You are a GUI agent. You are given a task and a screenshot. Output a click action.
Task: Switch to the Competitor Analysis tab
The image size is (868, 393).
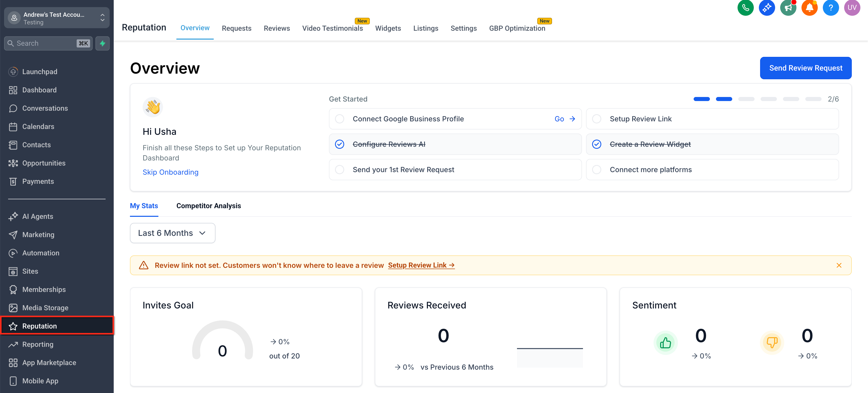(208, 206)
